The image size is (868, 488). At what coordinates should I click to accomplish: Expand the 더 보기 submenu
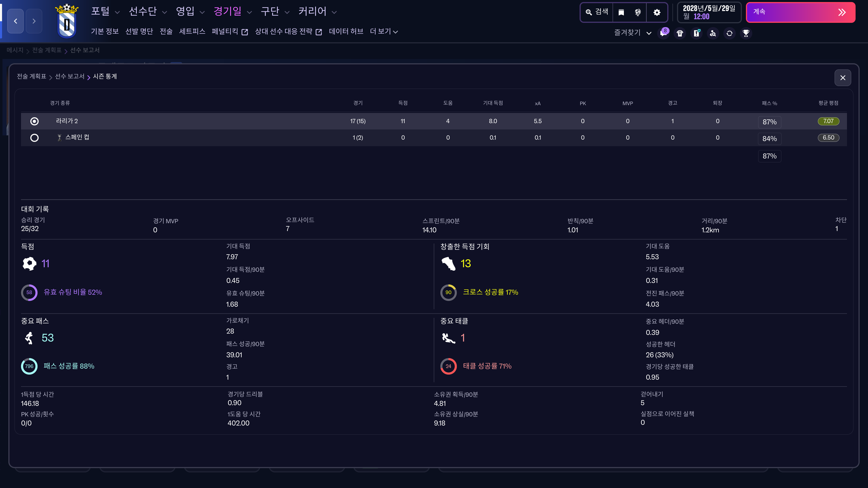384,31
